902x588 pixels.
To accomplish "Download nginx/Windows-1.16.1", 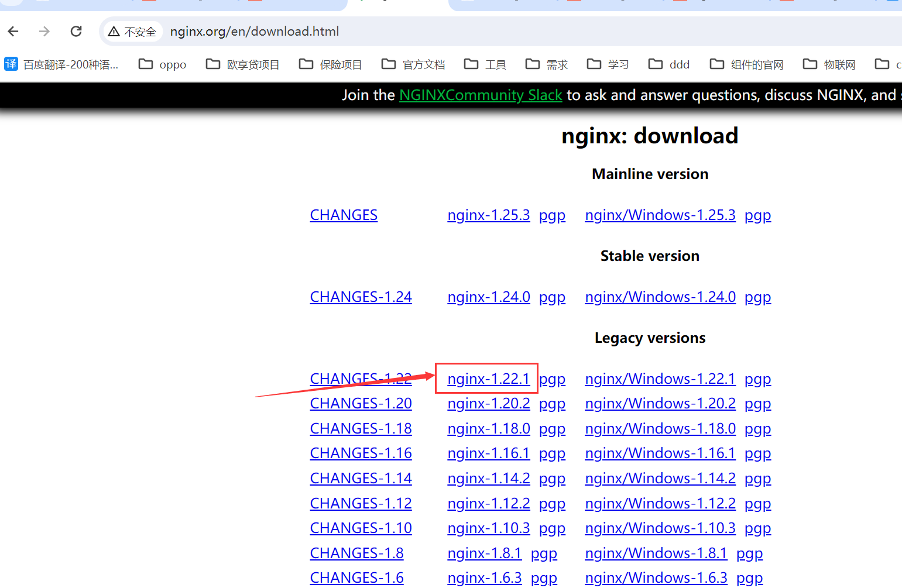I will (x=660, y=453).
